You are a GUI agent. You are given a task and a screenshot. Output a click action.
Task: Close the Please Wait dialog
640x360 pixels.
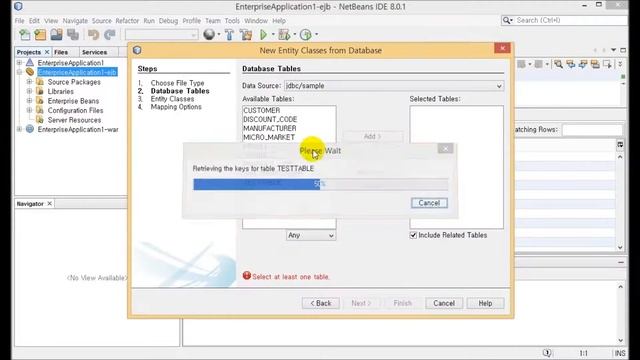(445, 148)
